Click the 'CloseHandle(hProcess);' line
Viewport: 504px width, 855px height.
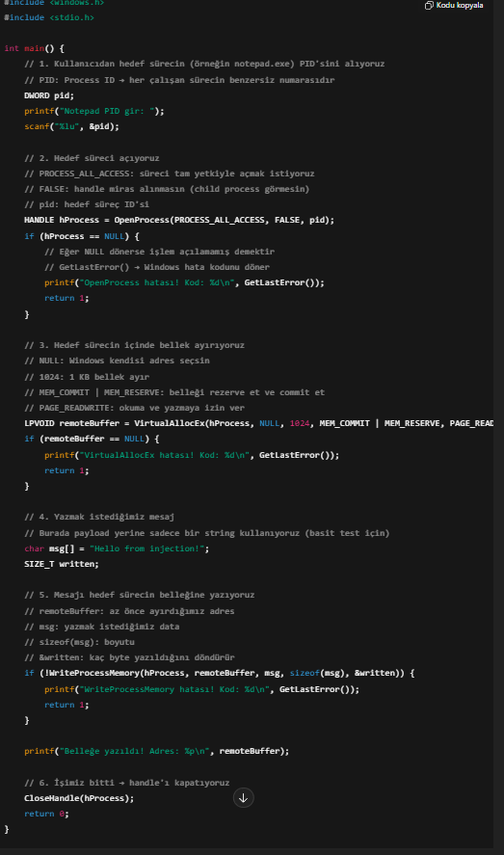click(79, 798)
